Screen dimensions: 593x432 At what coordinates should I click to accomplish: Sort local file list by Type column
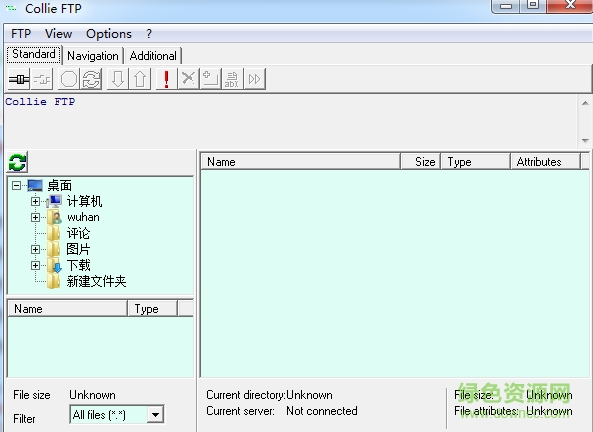(152, 309)
